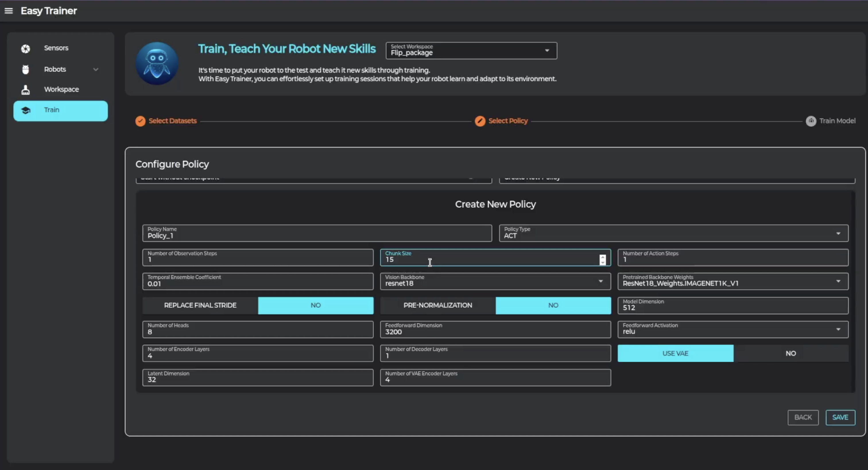This screenshot has height=470, width=868.
Task: Open the hamburger menu icon
Action: (x=8, y=11)
